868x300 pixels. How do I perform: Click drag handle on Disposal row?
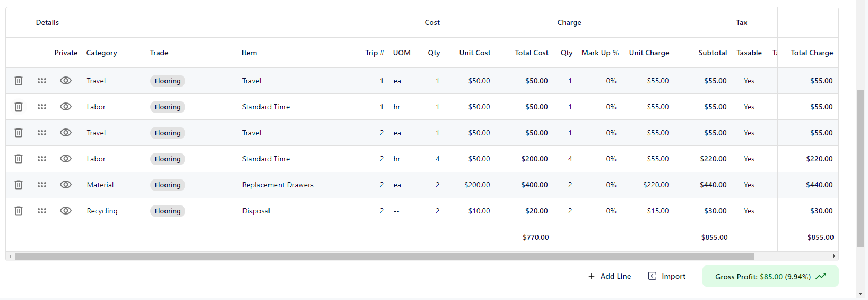click(x=42, y=211)
